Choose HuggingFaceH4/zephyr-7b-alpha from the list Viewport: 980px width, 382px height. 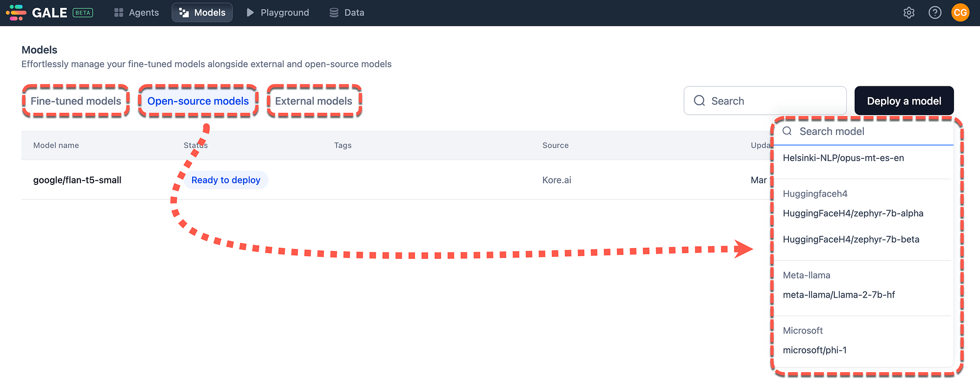click(853, 213)
